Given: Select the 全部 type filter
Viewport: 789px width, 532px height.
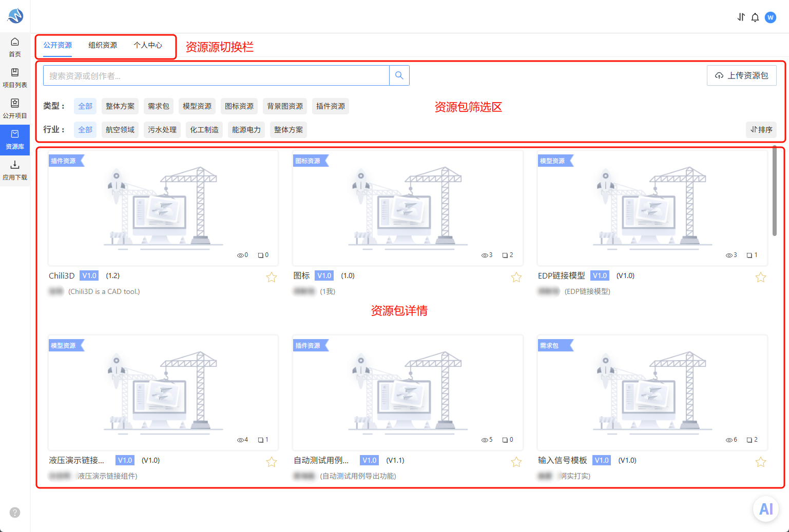Looking at the screenshot, I should coord(85,106).
